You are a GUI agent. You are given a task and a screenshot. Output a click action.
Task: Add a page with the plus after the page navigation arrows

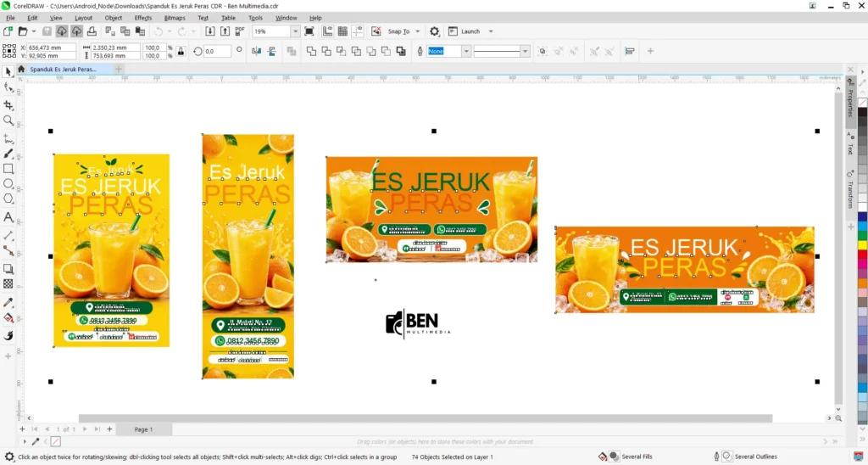click(x=109, y=429)
